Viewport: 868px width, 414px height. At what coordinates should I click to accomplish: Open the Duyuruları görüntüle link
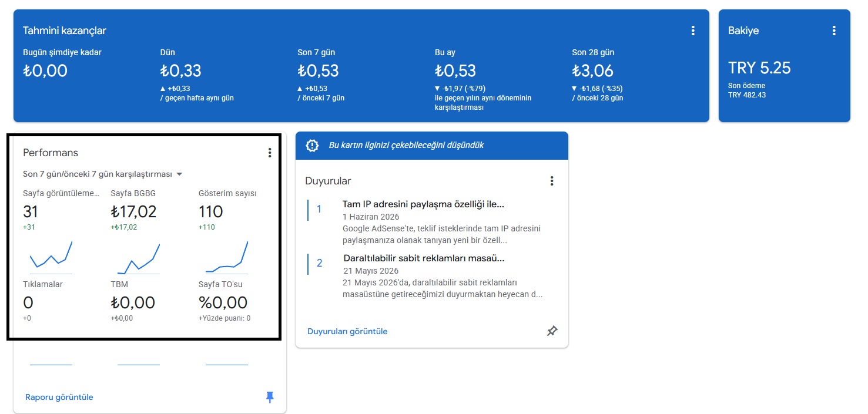(347, 331)
